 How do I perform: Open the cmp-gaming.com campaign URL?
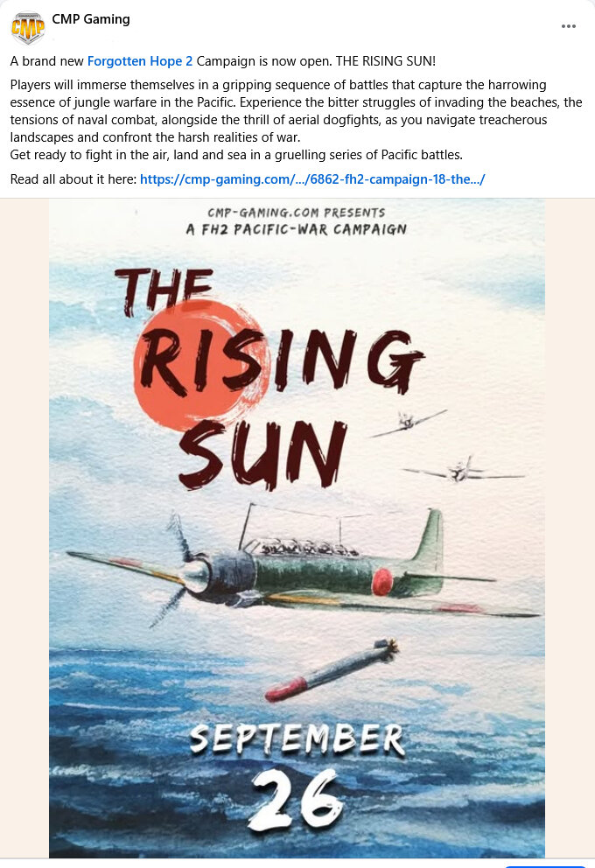click(x=312, y=179)
